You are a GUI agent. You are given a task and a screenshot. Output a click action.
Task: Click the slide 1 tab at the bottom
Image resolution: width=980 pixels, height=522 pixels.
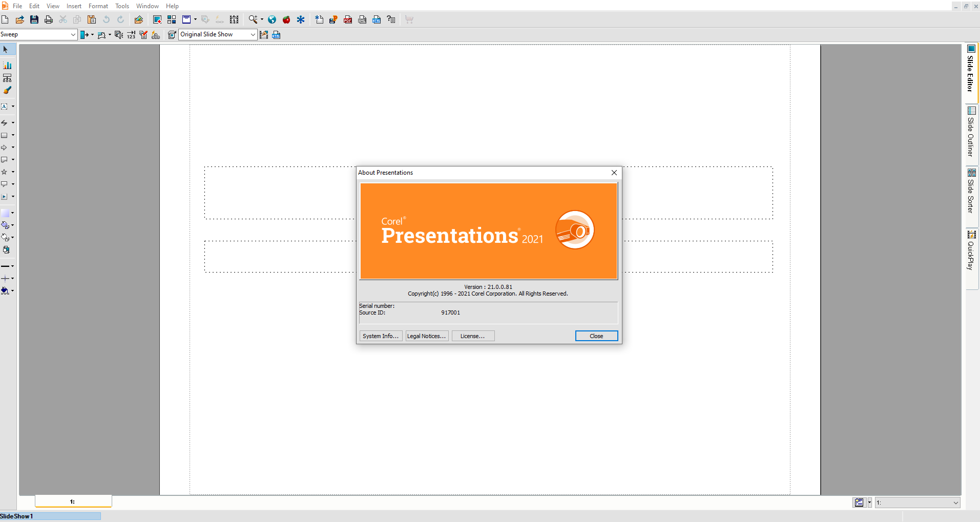(73, 502)
